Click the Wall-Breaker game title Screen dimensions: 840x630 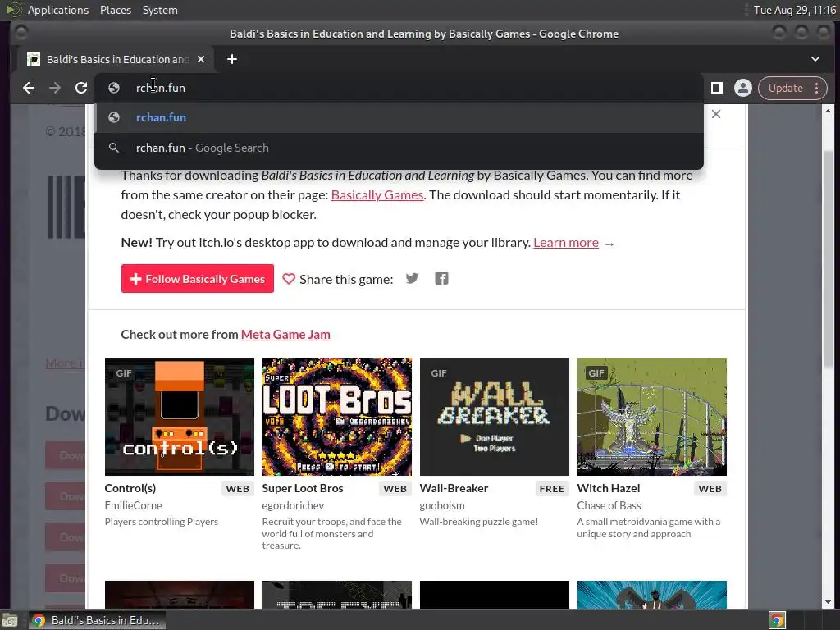pyautogui.click(x=454, y=488)
